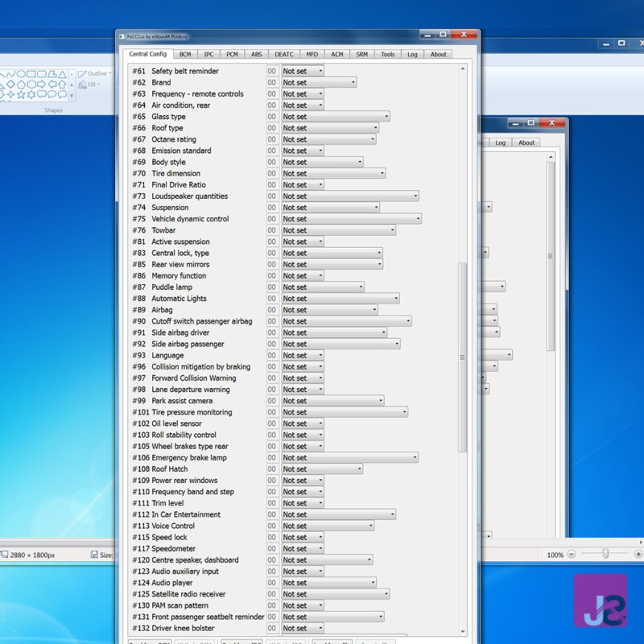Choose the rounded rectangle shape
644x644 pixels.
(x=41, y=74)
